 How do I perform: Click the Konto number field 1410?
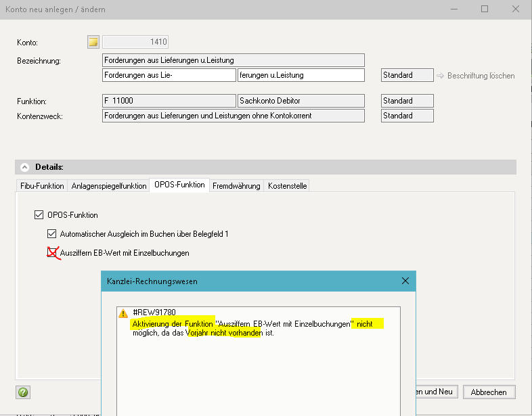point(135,42)
